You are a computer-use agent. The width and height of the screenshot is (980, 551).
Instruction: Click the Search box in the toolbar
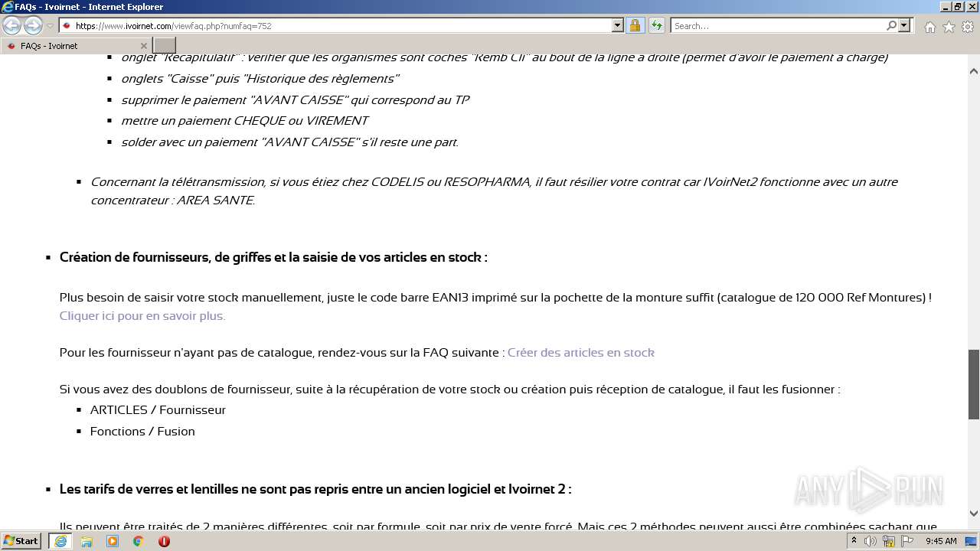coord(778,26)
